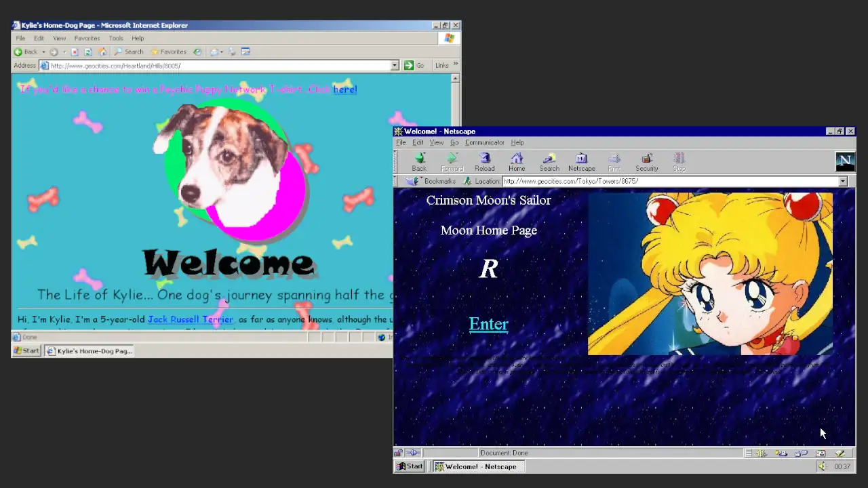Open the Mail dropdown arrow in Internet Explorer
The image size is (868, 488).
222,52
